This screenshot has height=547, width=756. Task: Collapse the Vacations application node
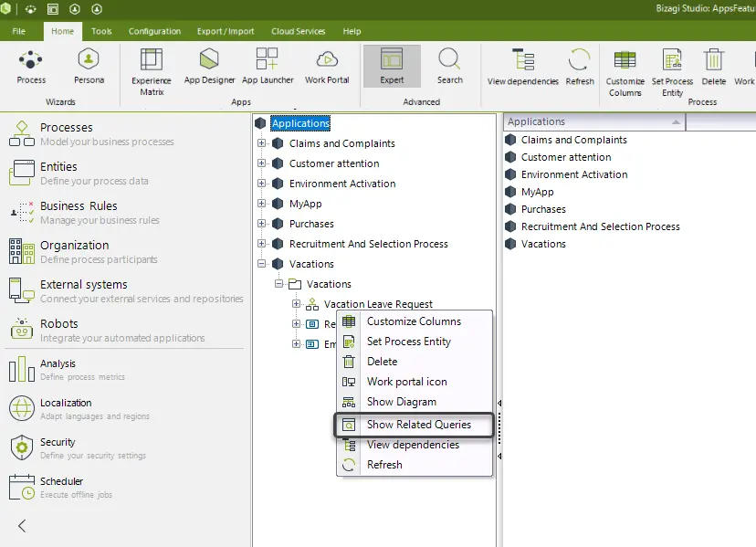tap(261, 264)
